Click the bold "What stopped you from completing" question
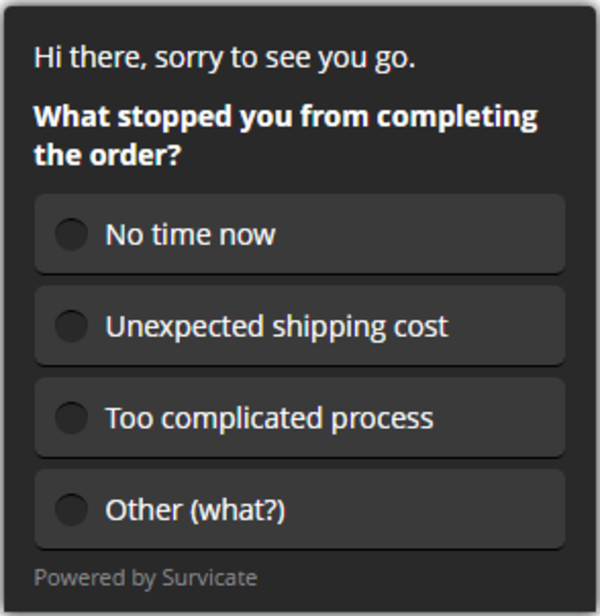The width and height of the screenshot is (600, 616). pos(286,117)
